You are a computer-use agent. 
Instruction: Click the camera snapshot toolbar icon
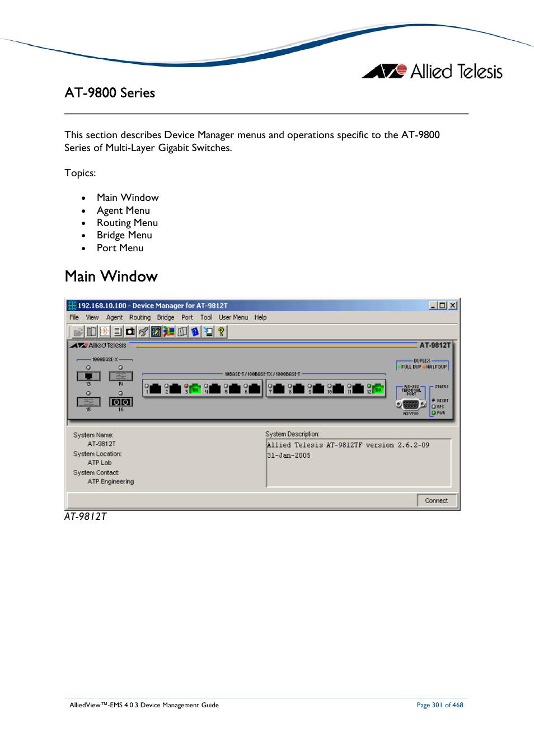(x=130, y=332)
